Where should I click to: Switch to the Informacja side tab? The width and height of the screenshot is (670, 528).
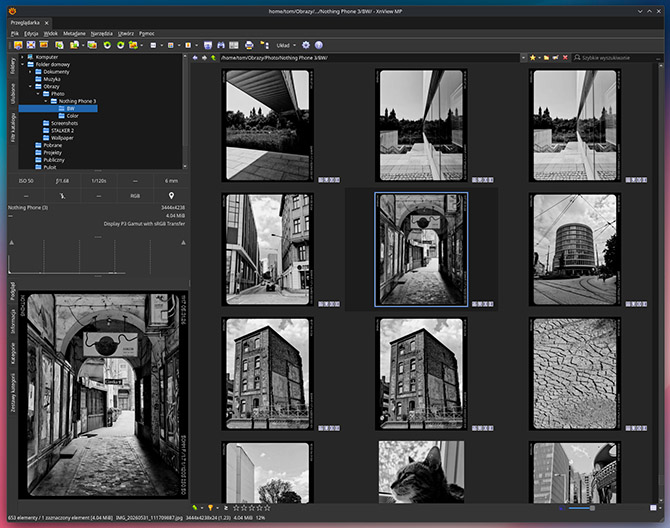click(13, 323)
